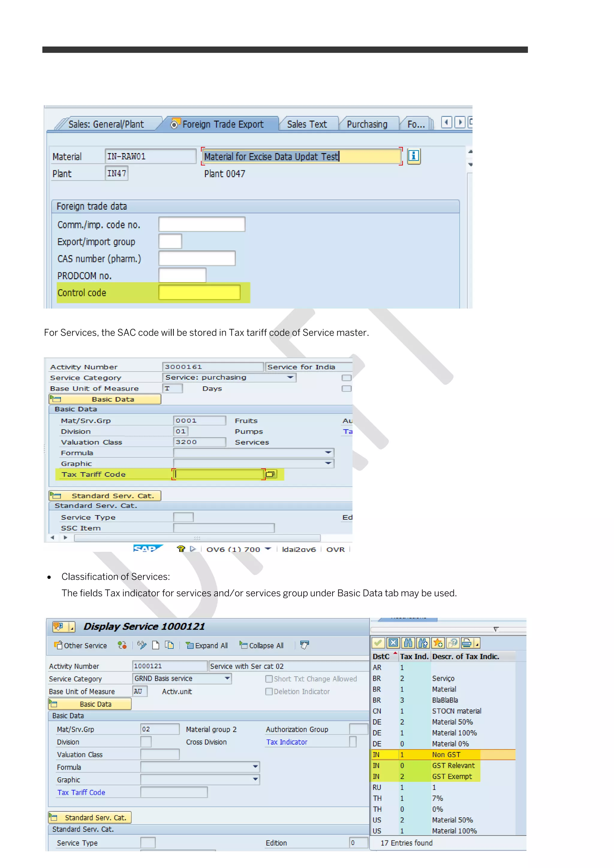Click tab scroll right arrow button
614x868 pixels.
tap(460, 123)
